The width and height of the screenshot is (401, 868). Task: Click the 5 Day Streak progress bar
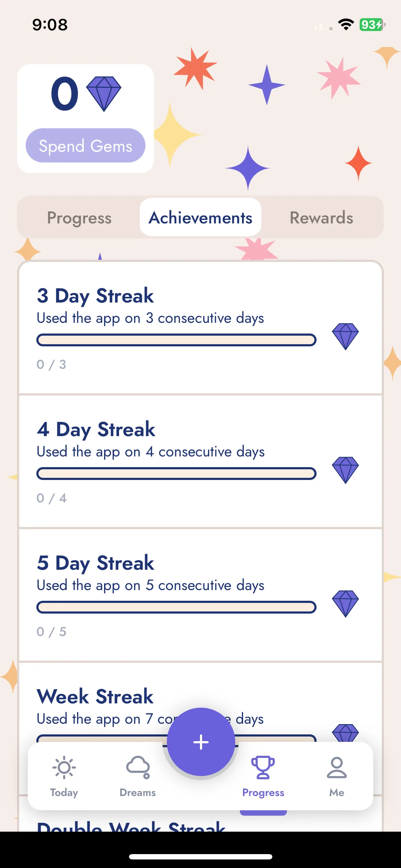click(176, 607)
